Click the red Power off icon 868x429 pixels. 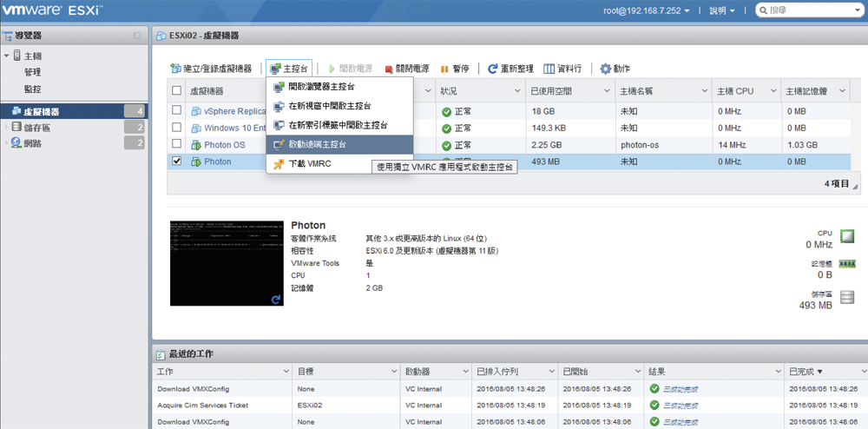389,69
